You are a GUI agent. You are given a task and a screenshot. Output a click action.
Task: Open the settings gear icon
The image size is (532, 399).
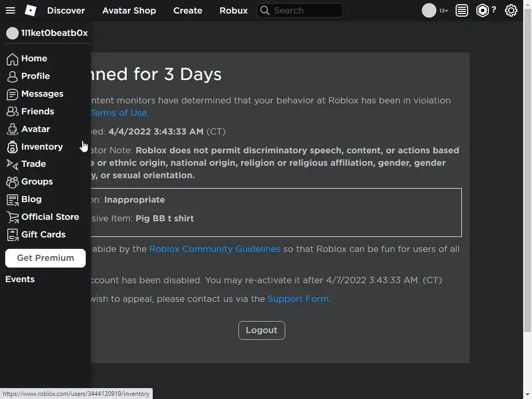point(511,10)
